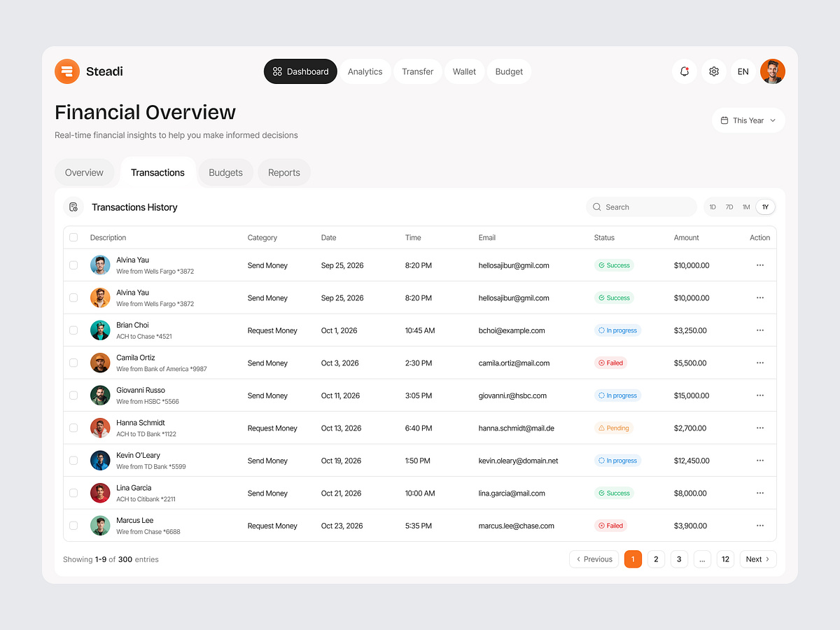840x630 pixels.
Task: Click the In progress badge for Brian Choi
Action: click(x=617, y=330)
